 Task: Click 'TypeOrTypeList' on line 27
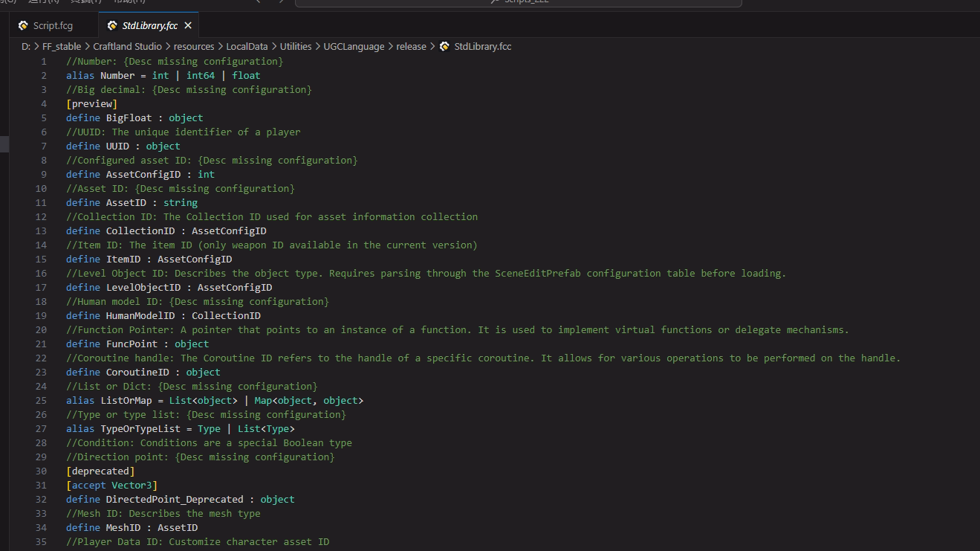[x=140, y=428]
